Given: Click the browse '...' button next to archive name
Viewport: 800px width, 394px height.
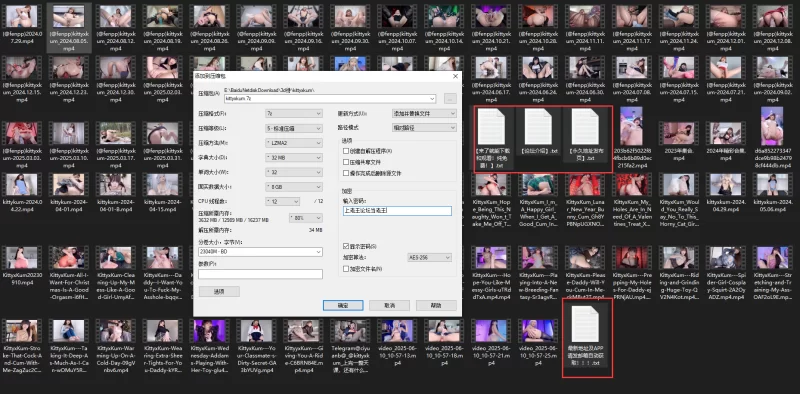Looking at the screenshot, I should tap(450, 98).
